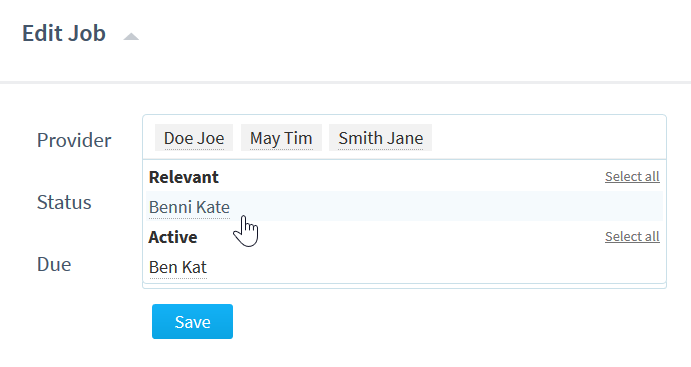
Task: Click the Smith Jane provider tag
Action: pyautogui.click(x=380, y=138)
